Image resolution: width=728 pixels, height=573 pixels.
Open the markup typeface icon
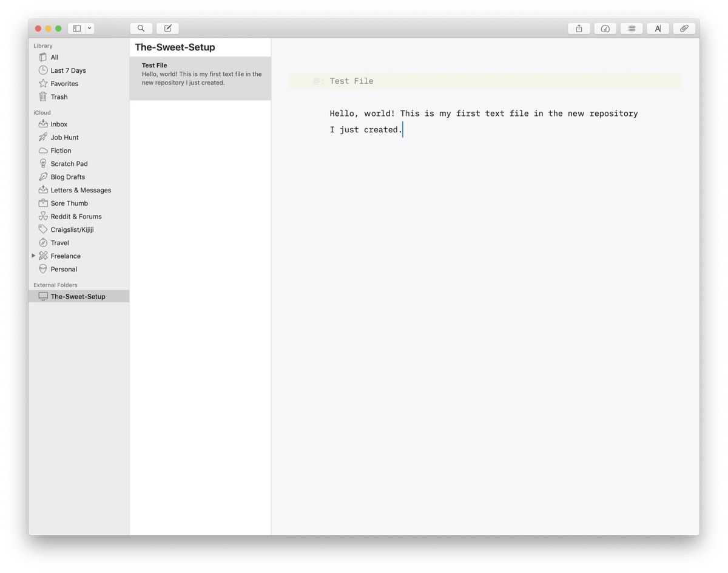coord(658,29)
